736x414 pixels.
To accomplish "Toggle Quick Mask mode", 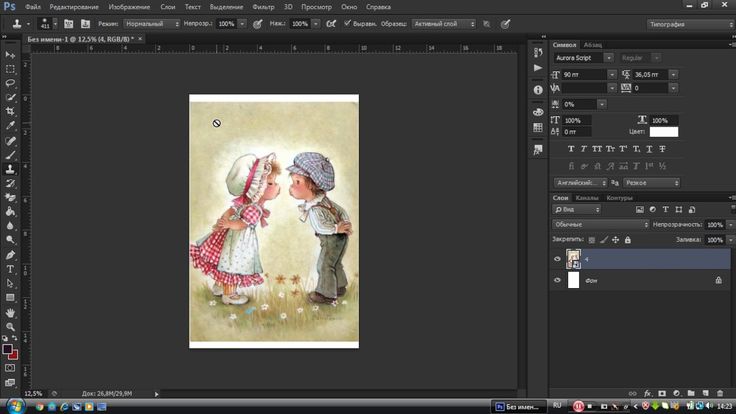I will pyautogui.click(x=10, y=368).
